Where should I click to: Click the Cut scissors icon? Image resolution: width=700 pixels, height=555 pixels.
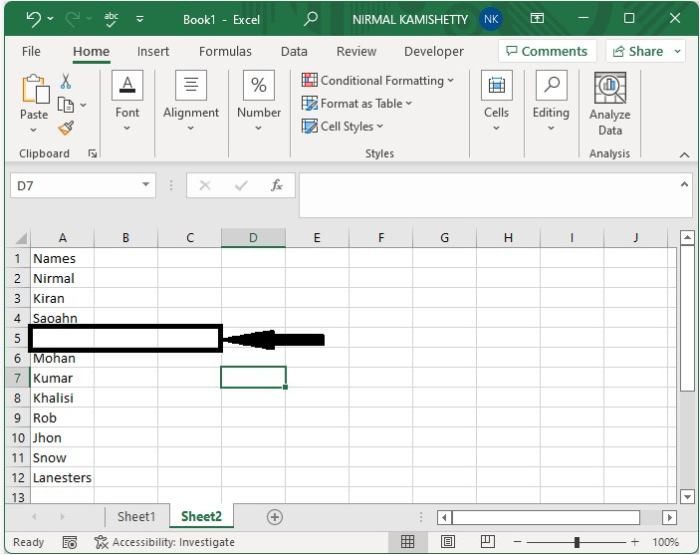[66, 82]
